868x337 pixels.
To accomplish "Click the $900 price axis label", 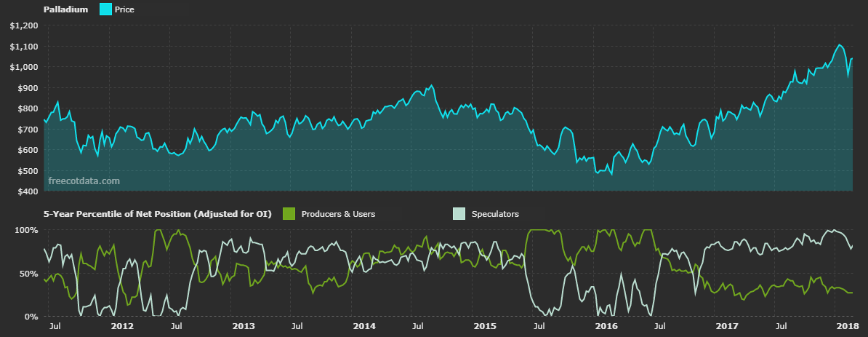I will tap(28, 88).
